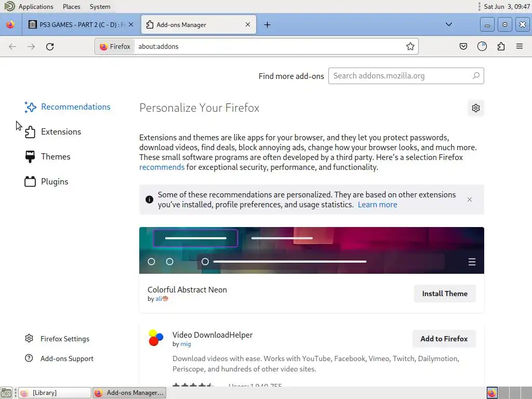Click the clock showing Sat Jun 3
This screenshot has width=532, height=399.
(507, 6)
